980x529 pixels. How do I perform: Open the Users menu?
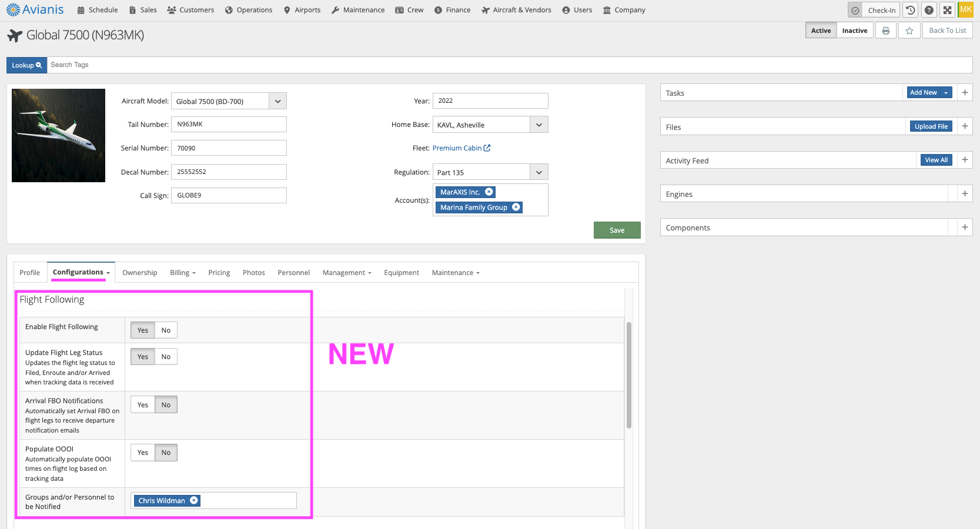577,10
